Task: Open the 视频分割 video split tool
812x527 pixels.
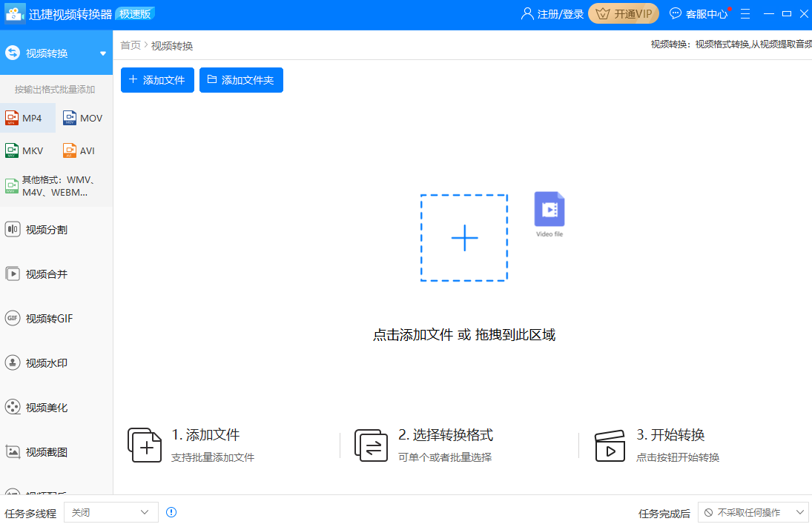Action: click(x=46, y=230)
